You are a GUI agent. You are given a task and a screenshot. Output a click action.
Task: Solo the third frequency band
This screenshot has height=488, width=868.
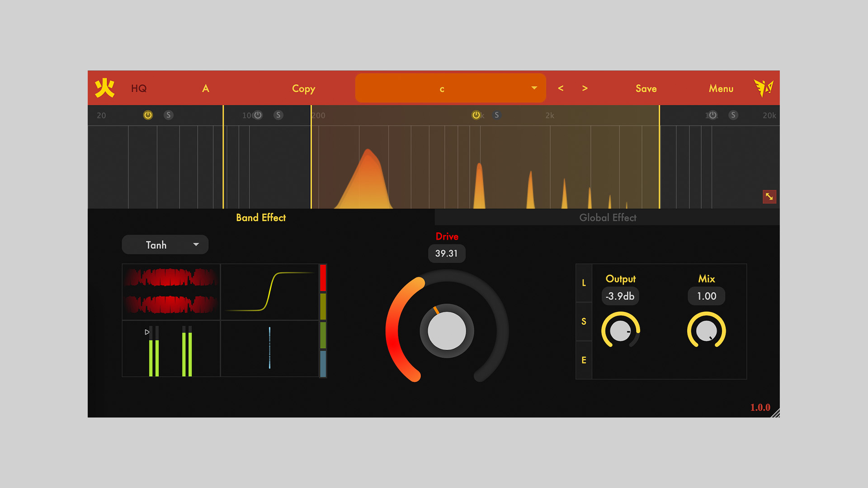(496, 115)
